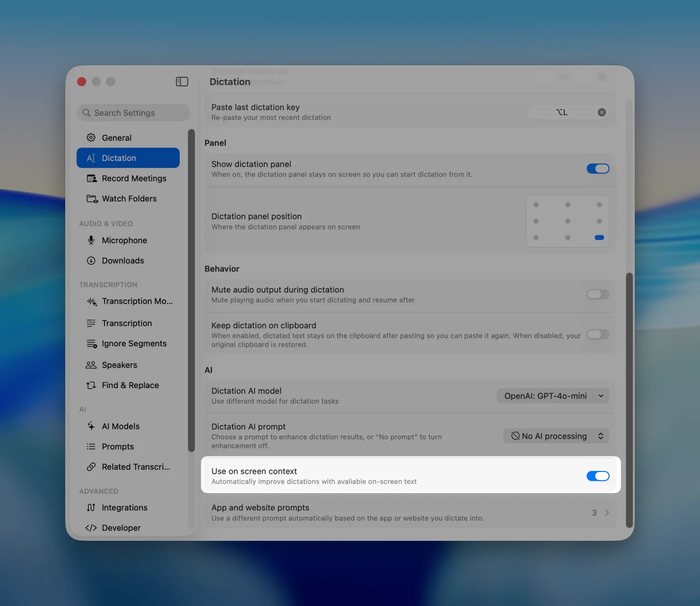This screenshot has width=700, height=606.
Task: Click the Prompts list icon
Action: [x=91, y=446]
